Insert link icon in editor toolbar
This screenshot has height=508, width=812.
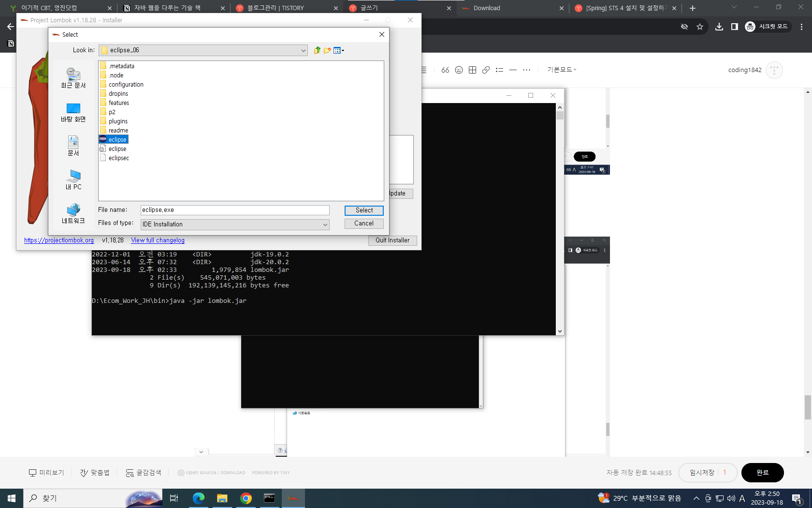(x=486, y=70)
